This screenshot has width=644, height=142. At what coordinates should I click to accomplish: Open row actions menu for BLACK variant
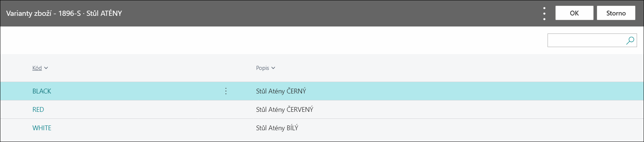[226, 91]
